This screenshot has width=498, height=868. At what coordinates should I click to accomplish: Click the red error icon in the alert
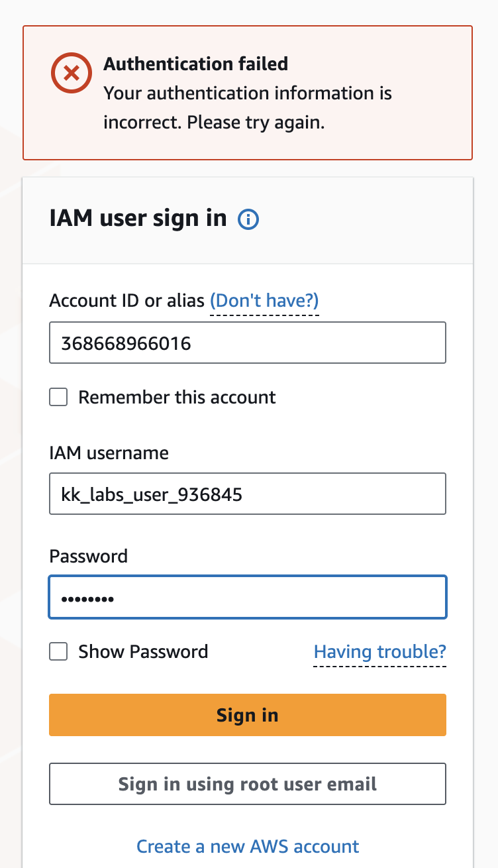71,72
